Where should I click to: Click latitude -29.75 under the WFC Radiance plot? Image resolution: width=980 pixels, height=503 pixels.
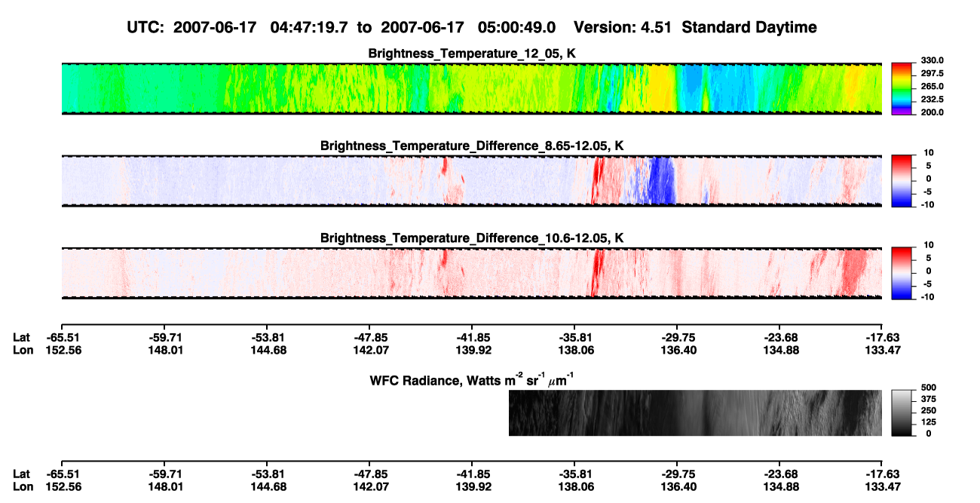point(676,474)
